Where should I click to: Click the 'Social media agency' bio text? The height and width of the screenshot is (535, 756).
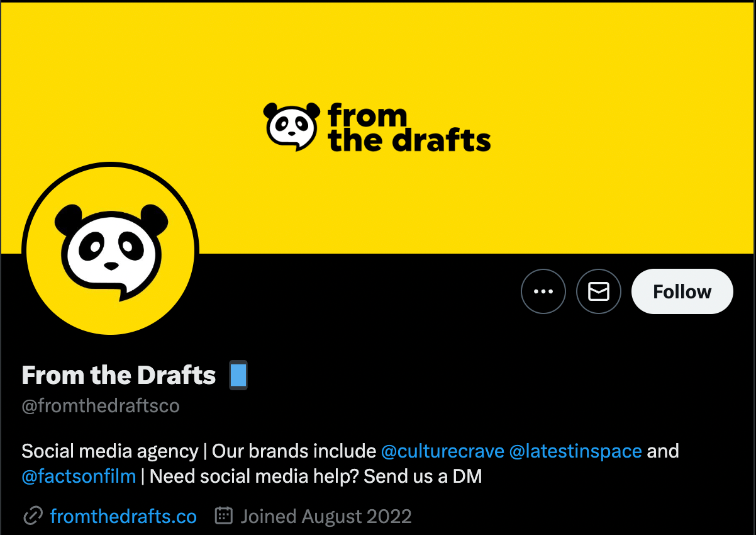pos(110,451)
